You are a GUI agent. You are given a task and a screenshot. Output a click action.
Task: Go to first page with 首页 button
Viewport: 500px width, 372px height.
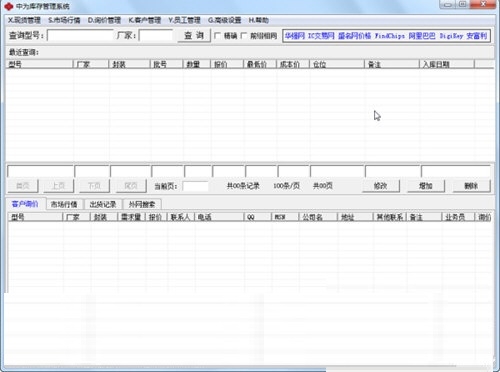[23, 186]
